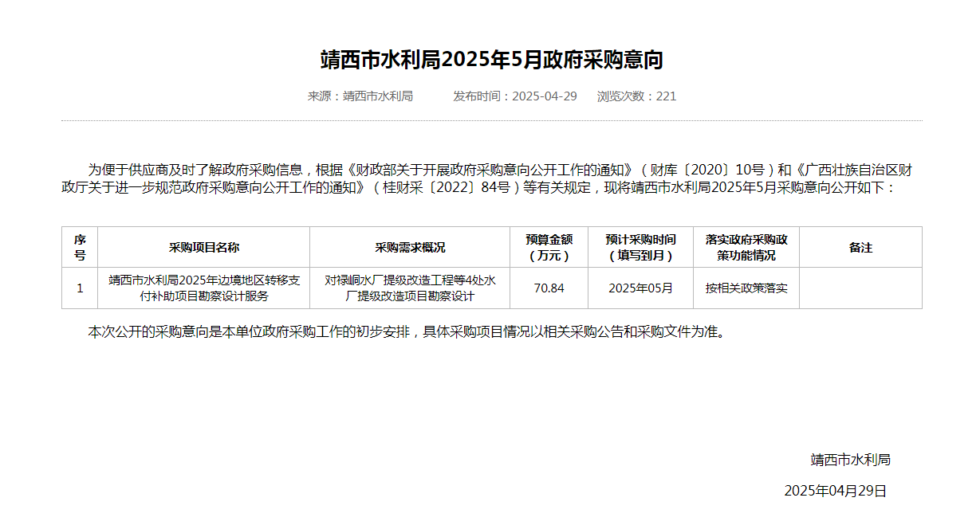The height and width of the screenshot is (529, 980).
Task: Click the policy cell 按相关政策落实
Action: 746,288
